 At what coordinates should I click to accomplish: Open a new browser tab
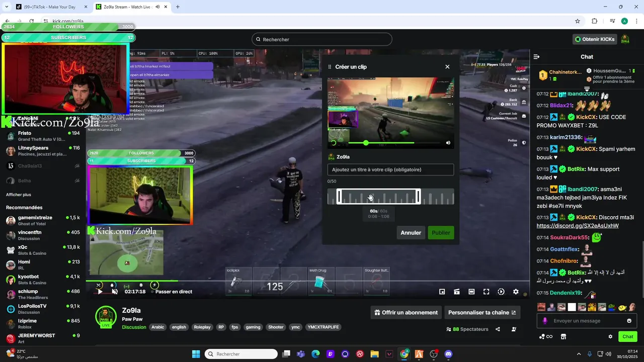(x=178, y=7)
